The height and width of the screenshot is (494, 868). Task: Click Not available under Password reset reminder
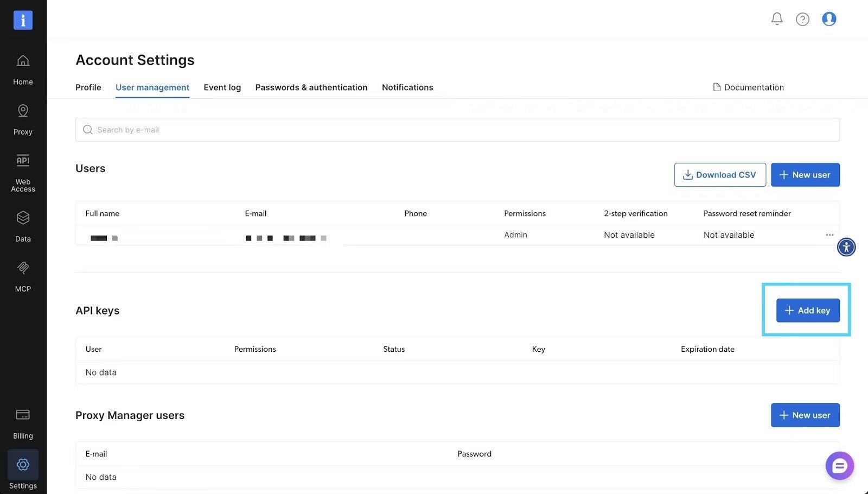(x=729, y=235)
